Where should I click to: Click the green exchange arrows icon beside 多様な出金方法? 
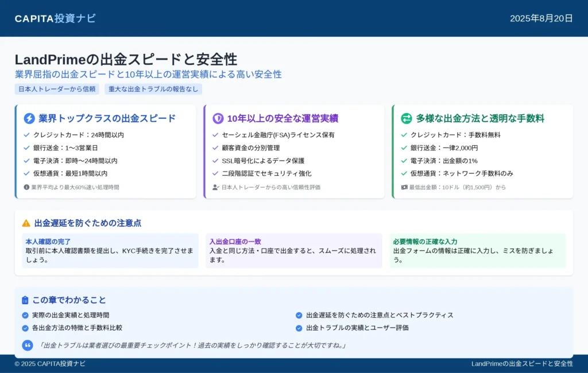[407, 118]
